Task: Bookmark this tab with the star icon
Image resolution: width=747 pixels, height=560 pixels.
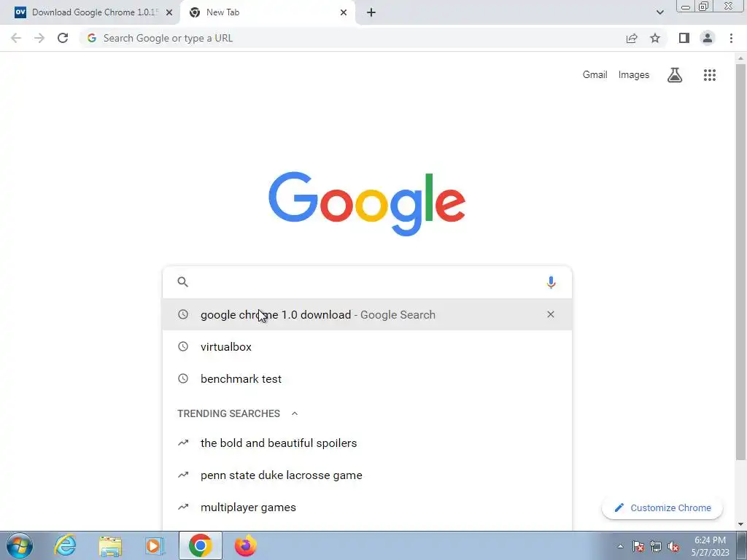Action: pyautogui.click(x=655, y=38)
